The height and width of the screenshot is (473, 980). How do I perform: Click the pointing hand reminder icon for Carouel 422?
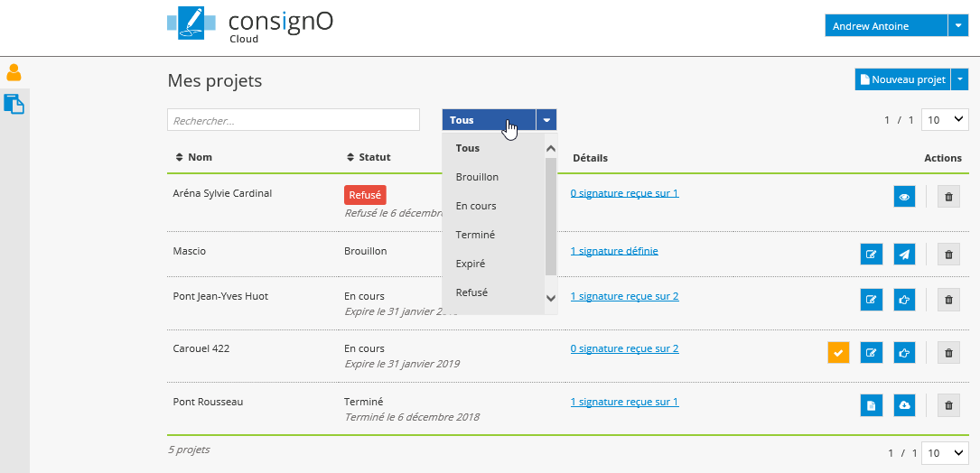(x=904, y=353)
